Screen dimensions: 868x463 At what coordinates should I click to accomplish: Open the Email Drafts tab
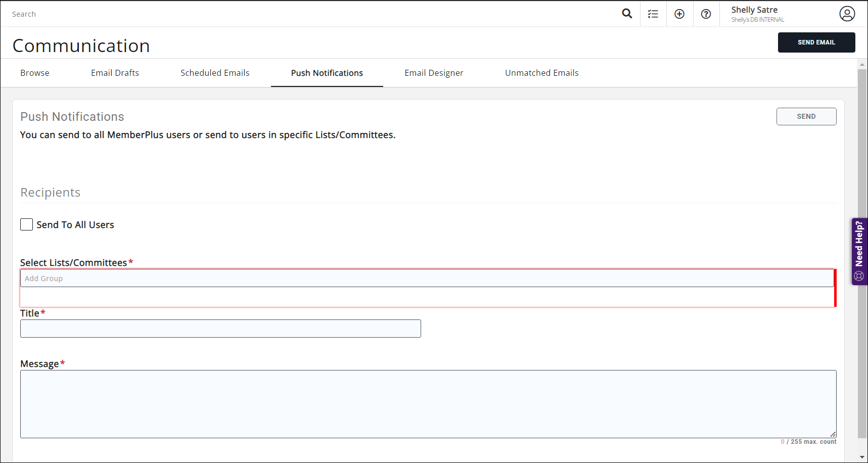115,73
